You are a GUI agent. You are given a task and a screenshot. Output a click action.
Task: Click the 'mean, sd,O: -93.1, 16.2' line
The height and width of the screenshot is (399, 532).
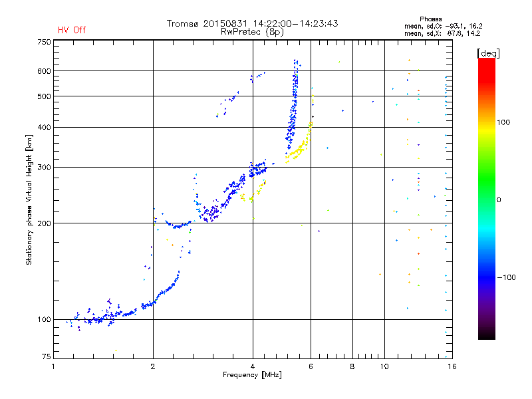tap(443, 26)
